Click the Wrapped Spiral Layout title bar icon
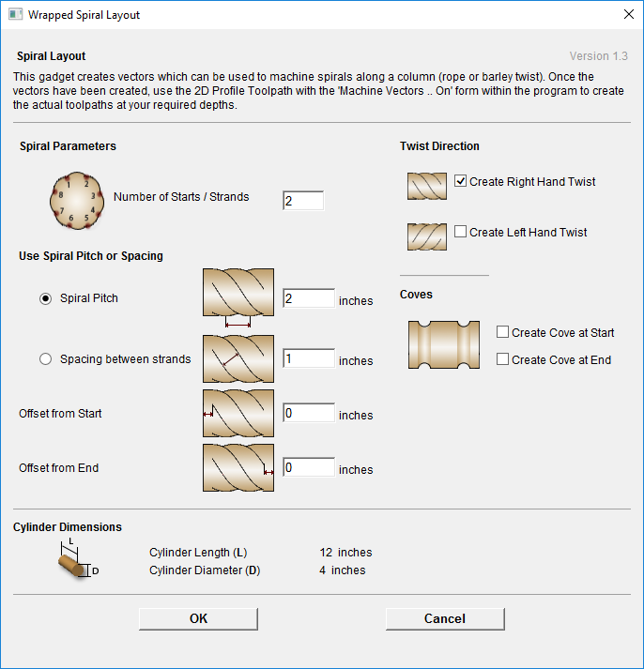The height and width of the screenshot is (669, 644). coord(15,14)
